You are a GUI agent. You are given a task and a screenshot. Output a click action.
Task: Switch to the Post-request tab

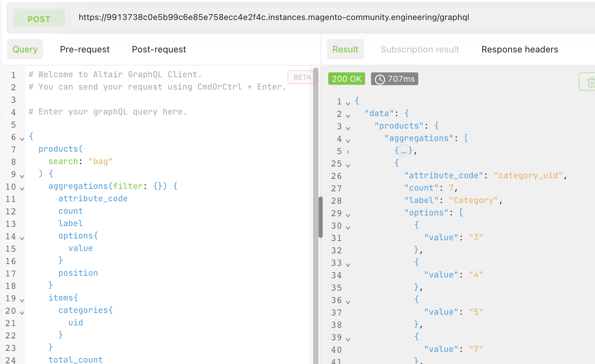(x=159, y=49)
